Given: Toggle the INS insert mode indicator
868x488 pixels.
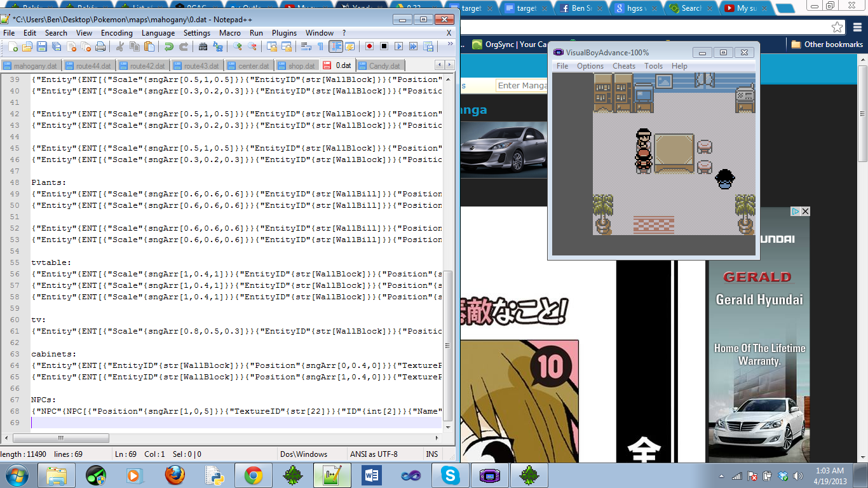Looking at the screenshot, I should 432,454.
